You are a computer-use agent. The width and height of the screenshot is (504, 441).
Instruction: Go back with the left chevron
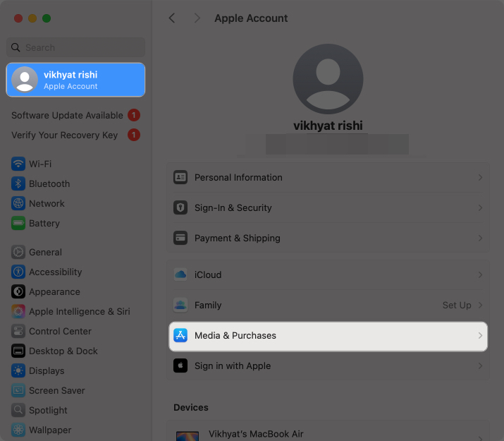172,18
